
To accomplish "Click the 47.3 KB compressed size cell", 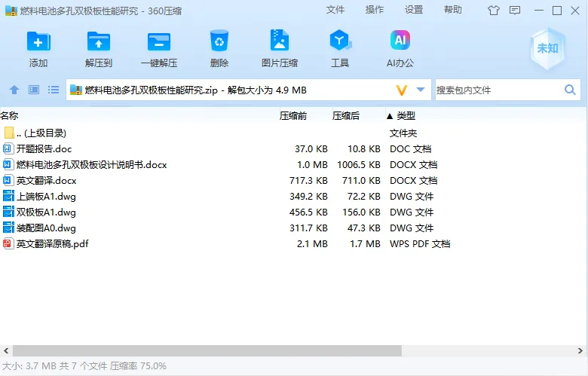I will [x=364, y=228].
